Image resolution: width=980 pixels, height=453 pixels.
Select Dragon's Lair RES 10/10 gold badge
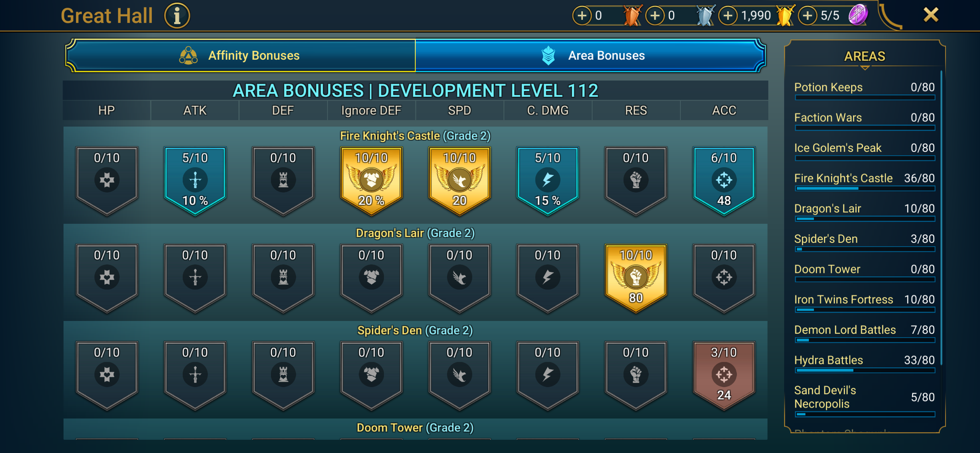click(x=636, y=278)
